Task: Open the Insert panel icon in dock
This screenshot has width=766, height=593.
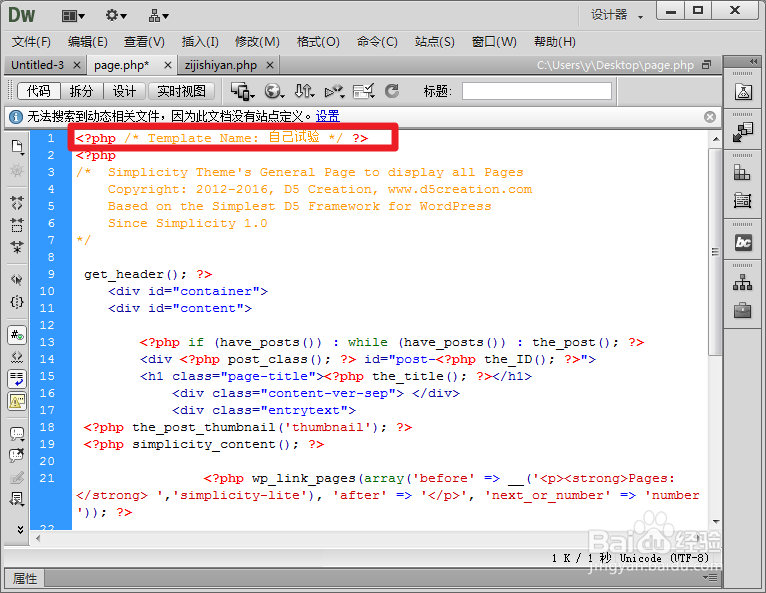Action: pyautogui.click(x=743, y=132)
